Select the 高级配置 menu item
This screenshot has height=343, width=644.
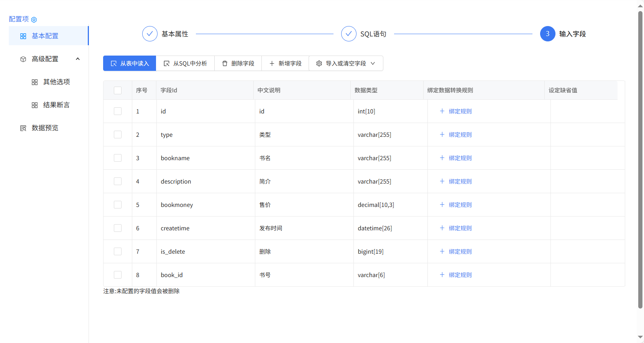coord(49,59)
